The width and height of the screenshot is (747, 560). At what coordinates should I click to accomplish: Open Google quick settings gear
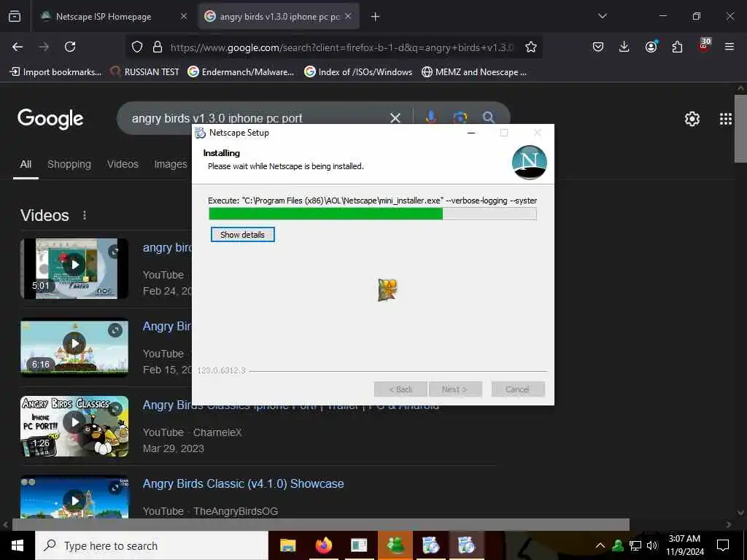[692, 119]
